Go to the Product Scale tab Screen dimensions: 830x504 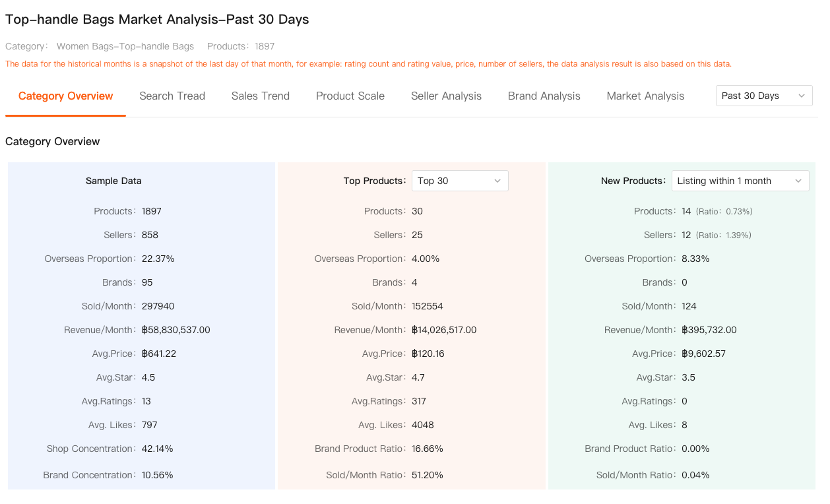point(350,96)
